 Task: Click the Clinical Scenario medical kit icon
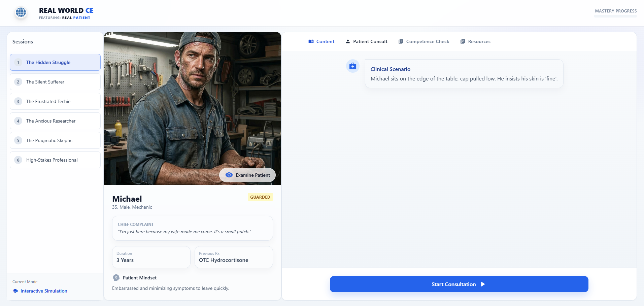click(352, 66)
